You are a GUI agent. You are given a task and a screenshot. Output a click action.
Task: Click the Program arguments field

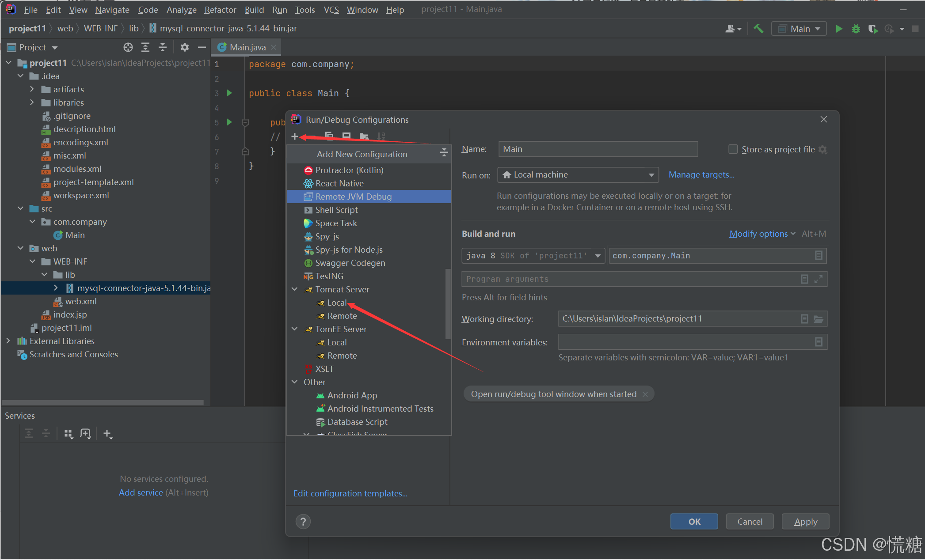click(x=644, y=279)
